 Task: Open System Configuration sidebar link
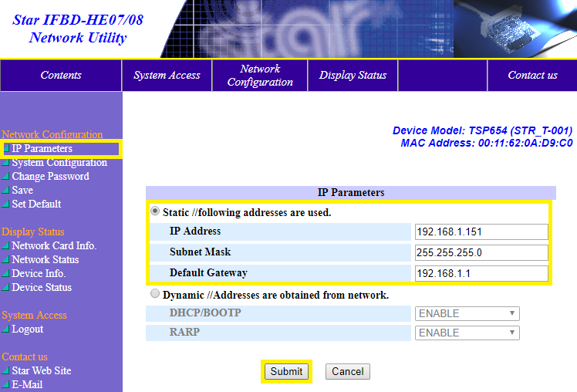coord(59,162)
